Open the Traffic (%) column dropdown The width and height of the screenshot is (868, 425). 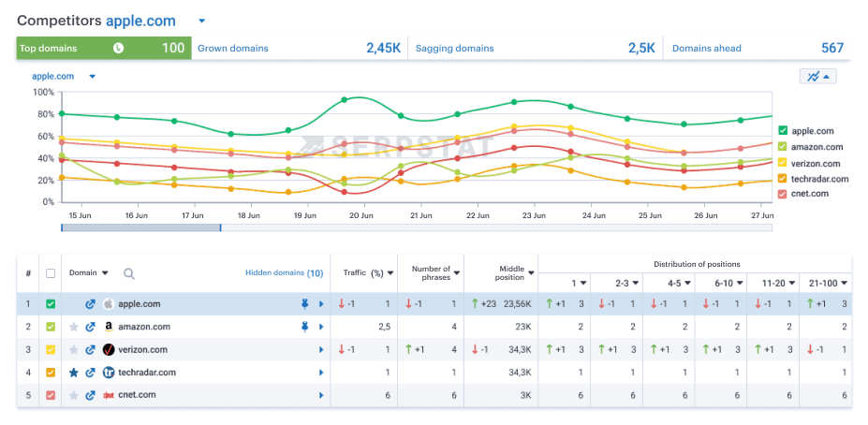pos(390,272)
